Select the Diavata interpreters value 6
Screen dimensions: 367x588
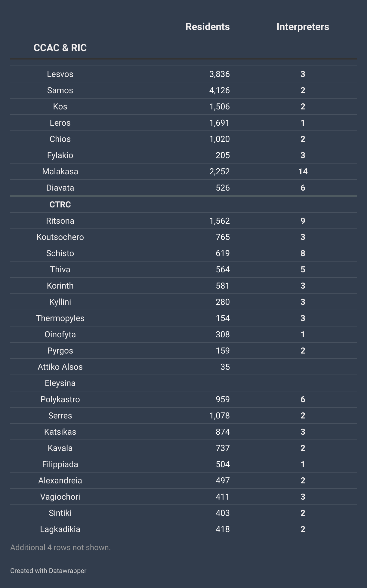(303, 188)
